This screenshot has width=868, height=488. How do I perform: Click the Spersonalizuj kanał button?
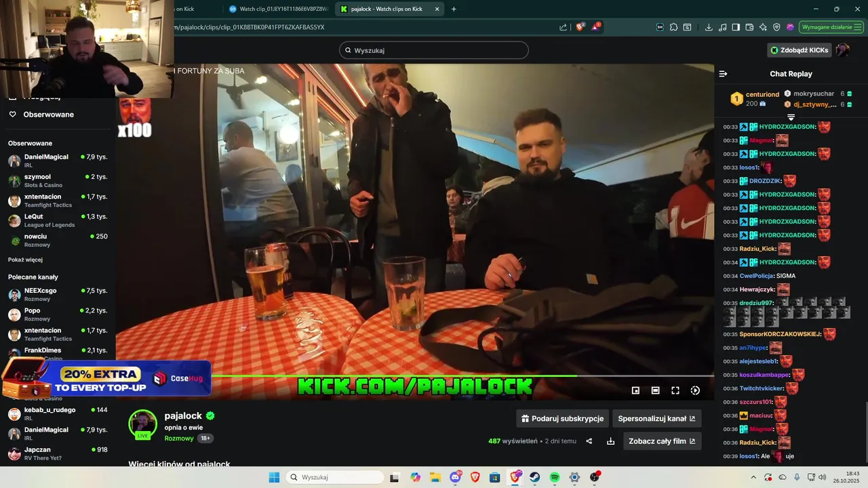tap(656, 419)
